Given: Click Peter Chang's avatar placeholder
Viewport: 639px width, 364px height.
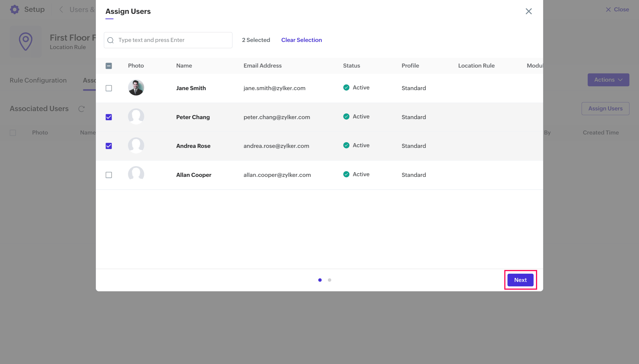Looking at the screenshot, I should 136,117.
